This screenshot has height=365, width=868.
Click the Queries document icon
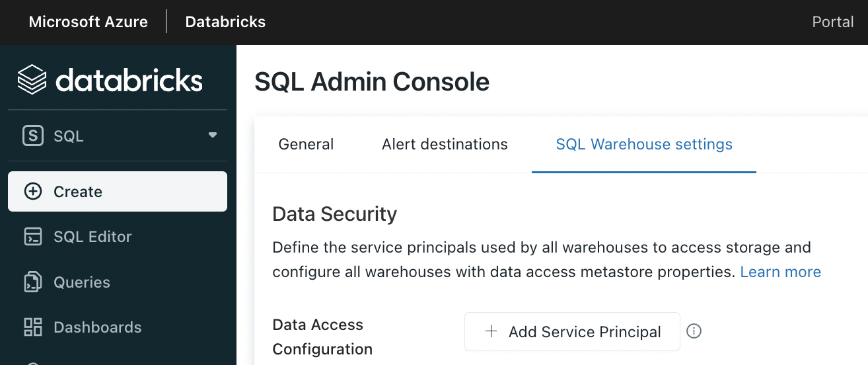coord(32,282)
